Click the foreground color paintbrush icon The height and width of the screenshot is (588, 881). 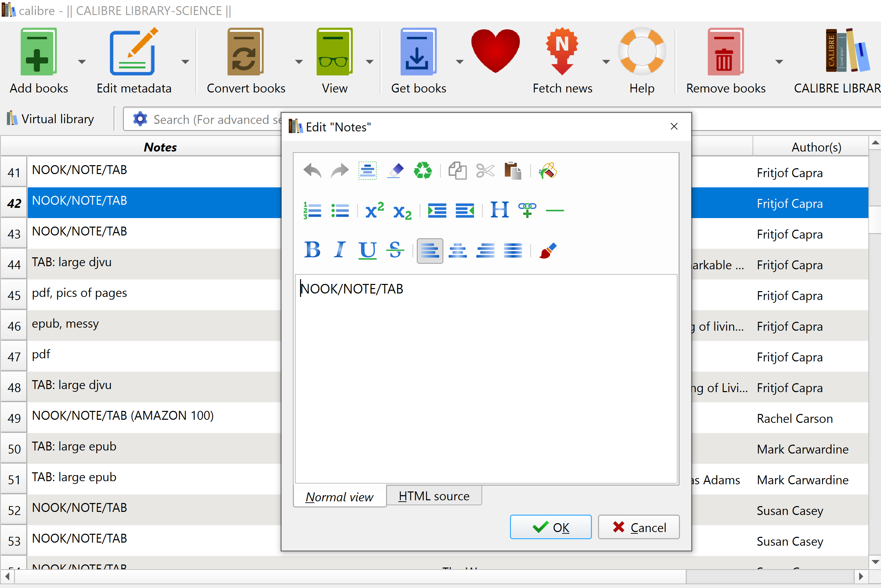tap(547, 250)
